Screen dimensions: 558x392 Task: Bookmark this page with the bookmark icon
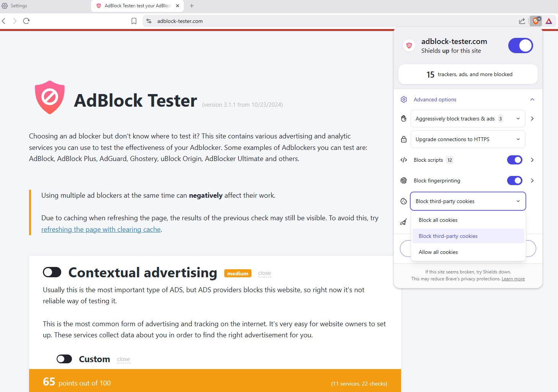coord(134,21)
